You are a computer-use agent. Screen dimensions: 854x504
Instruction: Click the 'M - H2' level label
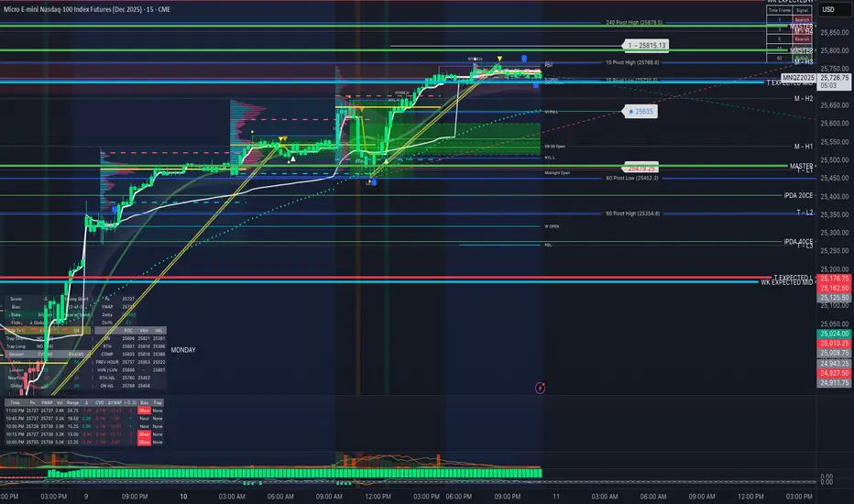(x=804, y=99)
